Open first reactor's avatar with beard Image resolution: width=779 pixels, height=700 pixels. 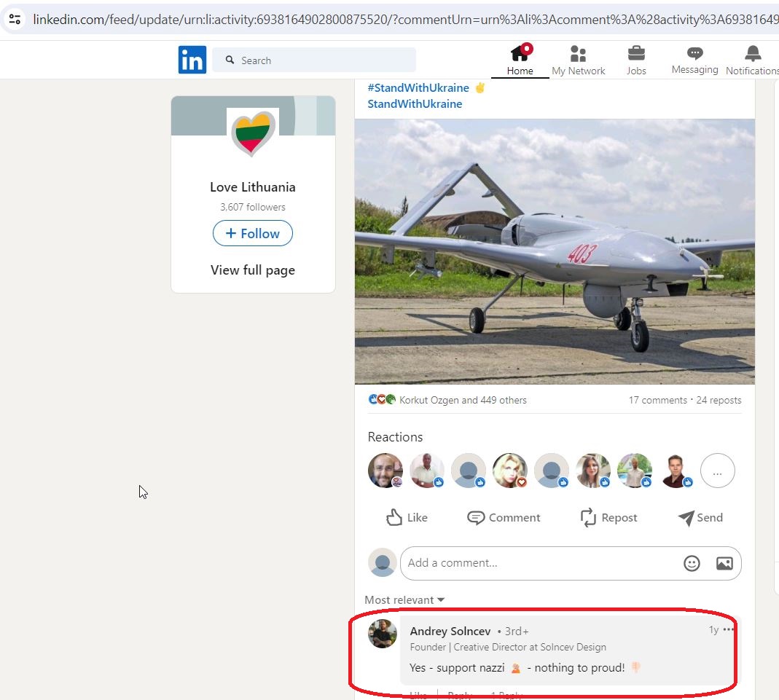click(385, 471)
